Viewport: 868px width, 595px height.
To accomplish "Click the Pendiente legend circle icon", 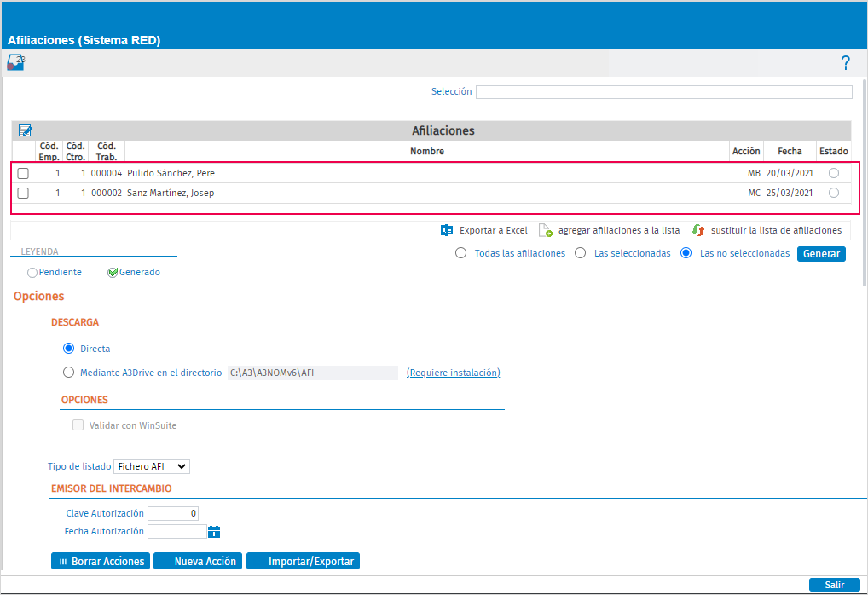I will [x=32, y=273].
